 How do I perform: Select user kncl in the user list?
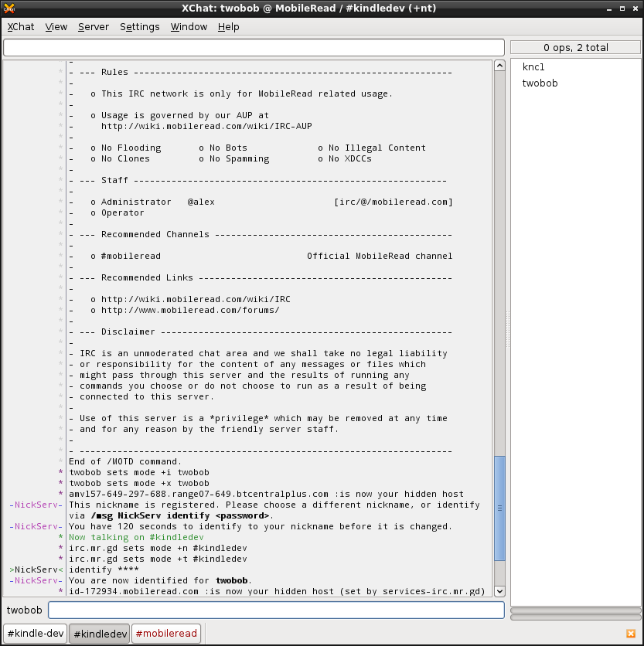(x=533, y=67)
